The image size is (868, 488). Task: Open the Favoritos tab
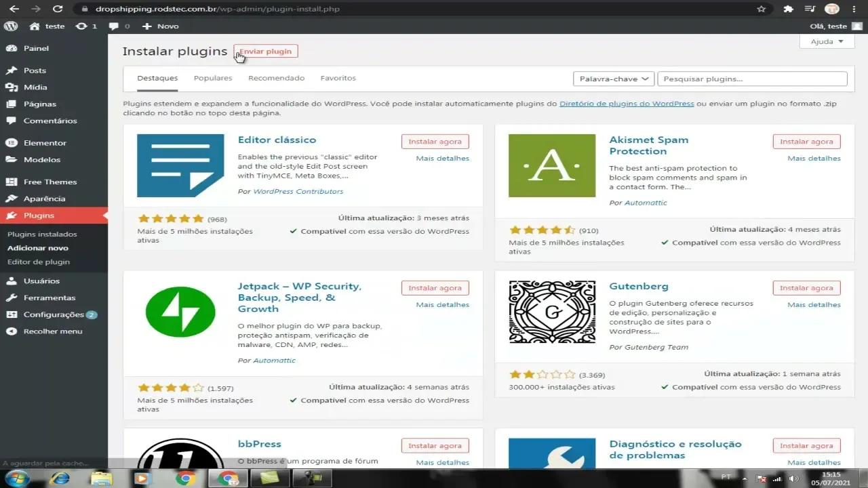pos(338,77)
